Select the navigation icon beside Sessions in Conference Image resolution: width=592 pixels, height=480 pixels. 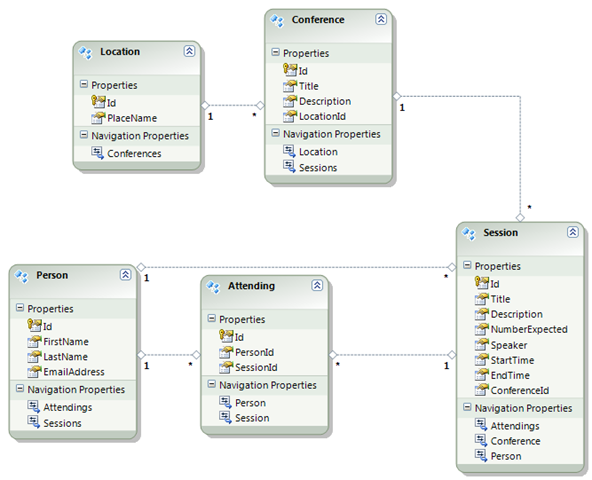point(290,167)
